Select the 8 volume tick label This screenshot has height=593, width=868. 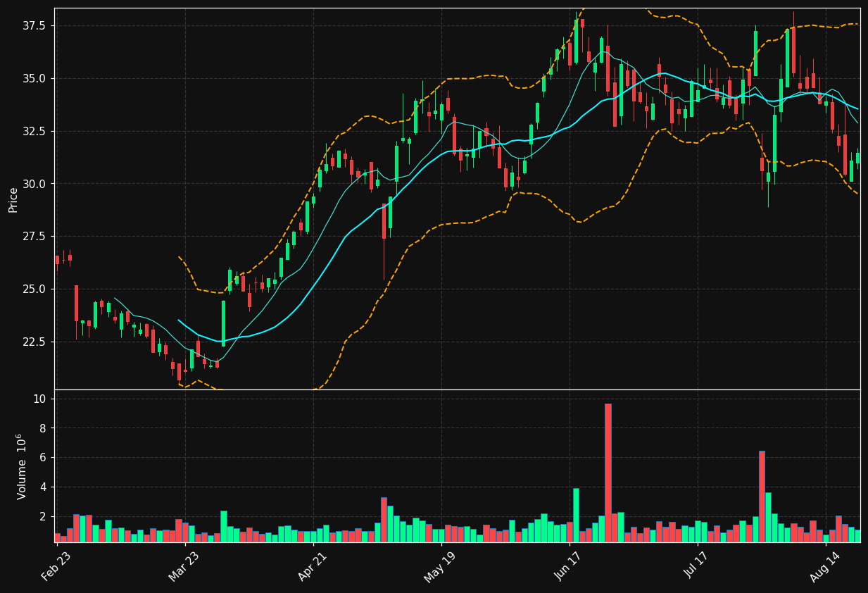44,428
